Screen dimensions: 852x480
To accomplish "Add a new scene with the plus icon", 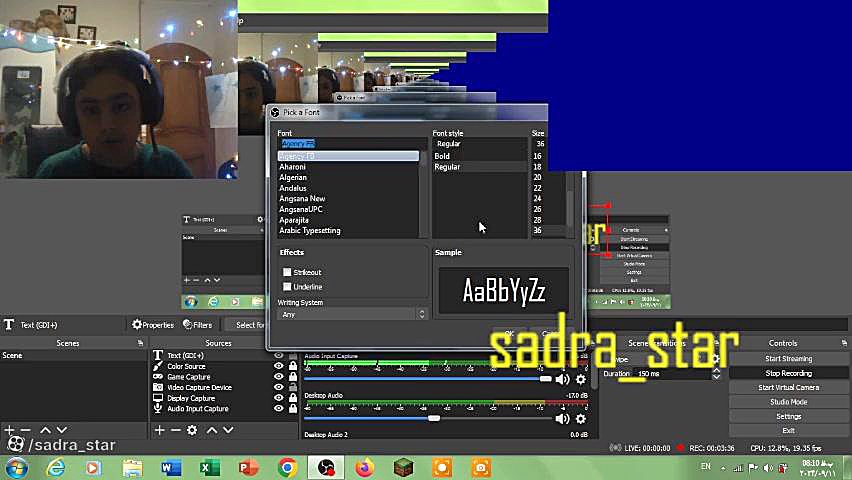I will (x=9, y=430).
